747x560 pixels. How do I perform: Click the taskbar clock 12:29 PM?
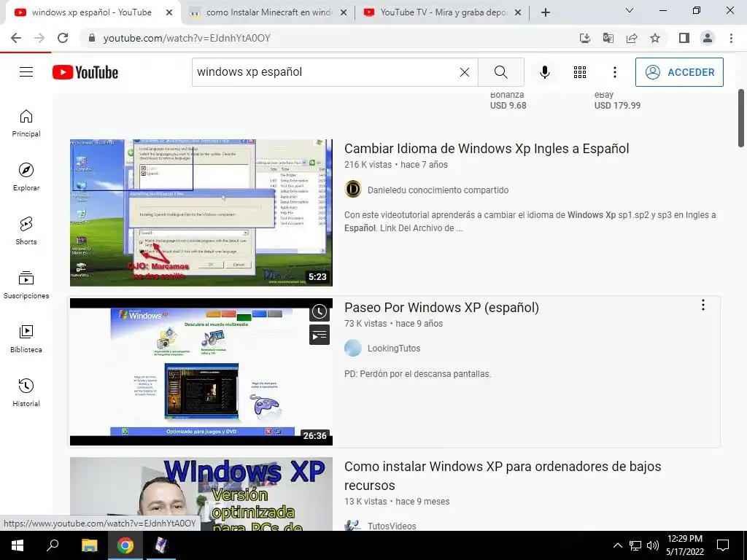(684, 545)
